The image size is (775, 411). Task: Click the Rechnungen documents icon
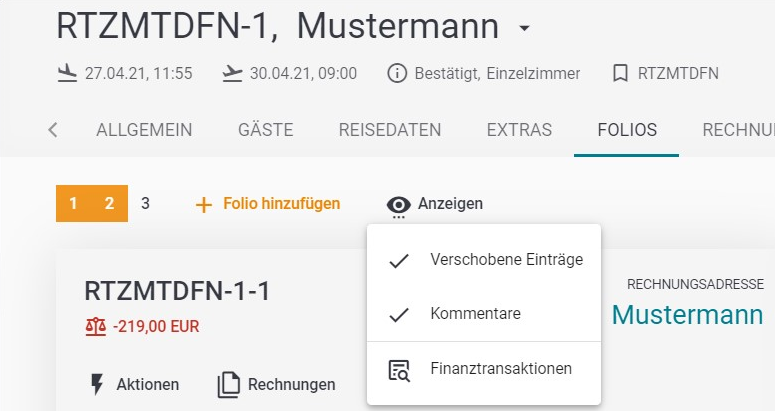coord(229,384)
